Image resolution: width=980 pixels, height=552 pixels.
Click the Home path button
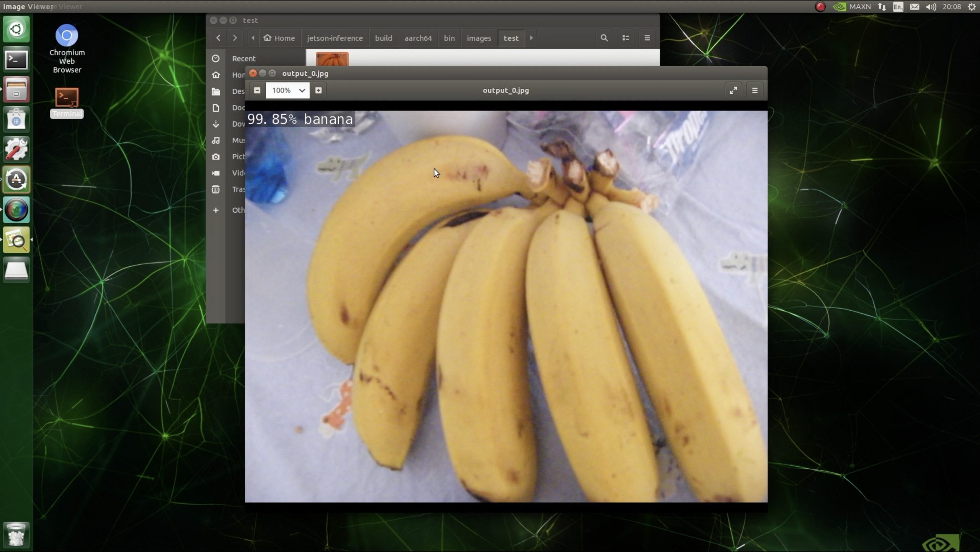279,38
